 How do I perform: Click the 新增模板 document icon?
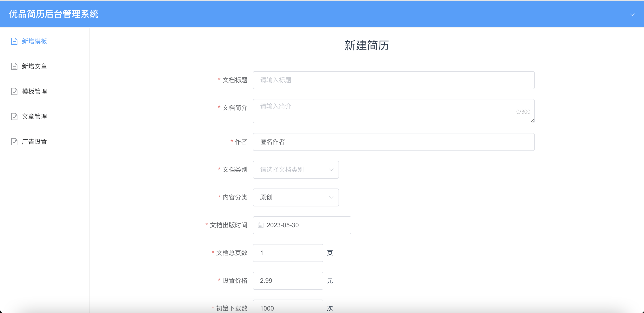(x=14, y=41)
